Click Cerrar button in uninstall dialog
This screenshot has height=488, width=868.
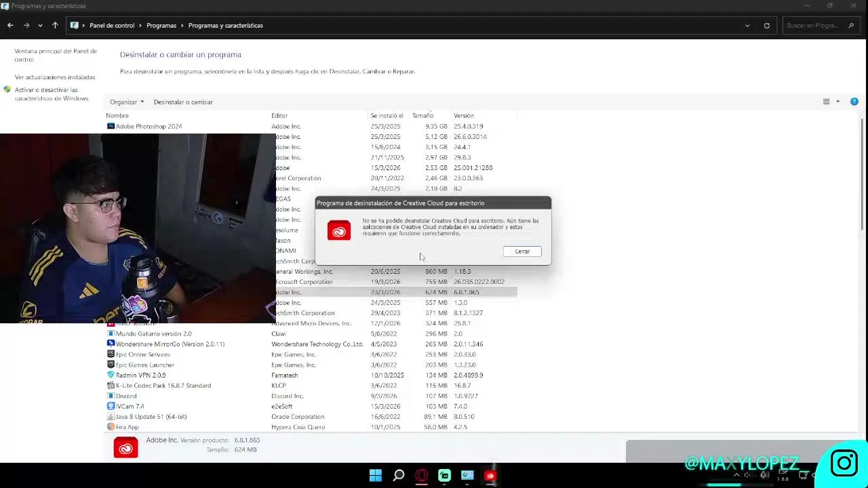click(x=522, y=251)
